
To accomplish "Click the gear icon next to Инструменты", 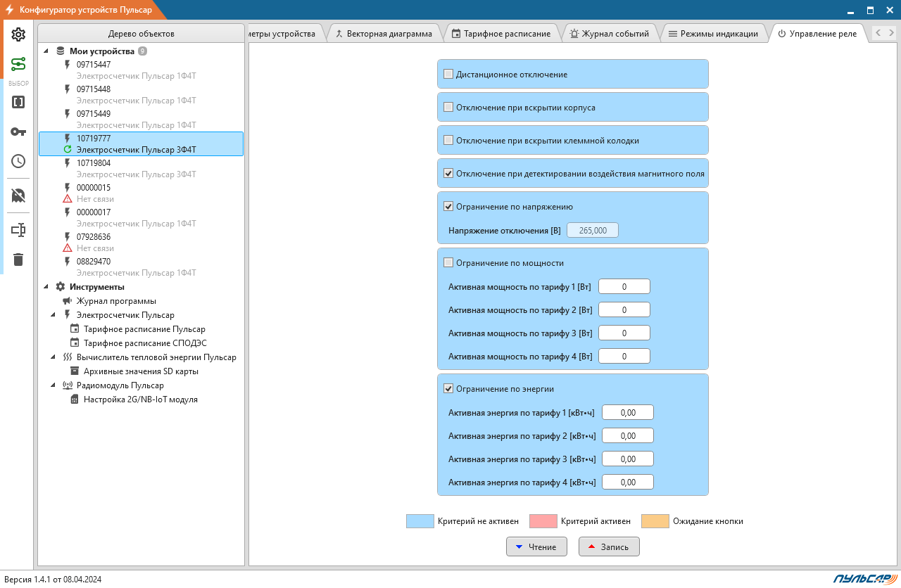I will pyautogui.click(x=60, y=287).
